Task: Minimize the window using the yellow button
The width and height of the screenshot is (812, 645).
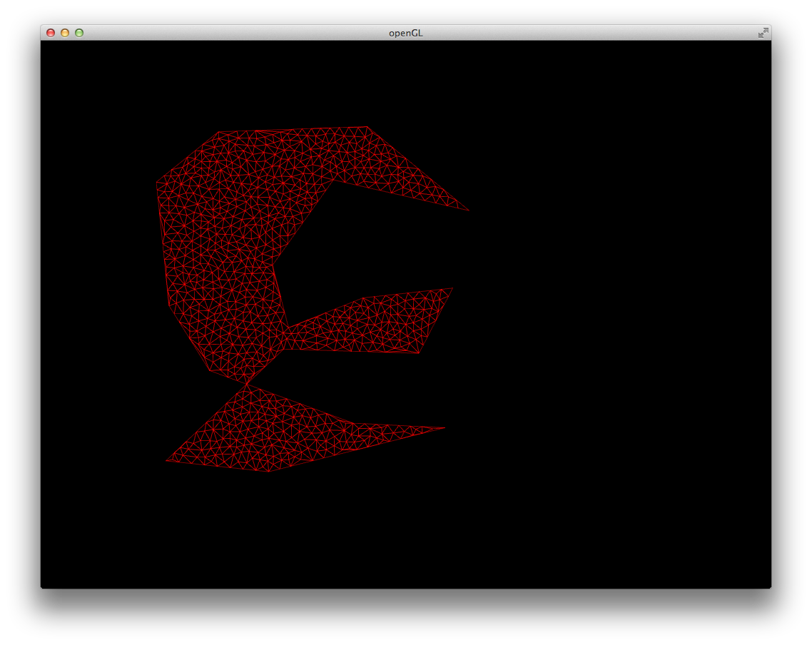Action: click(x=65, y=33)
